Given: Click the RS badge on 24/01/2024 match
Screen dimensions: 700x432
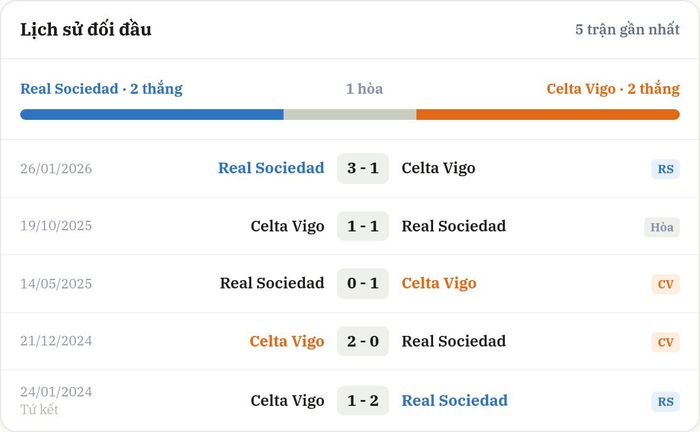Looking at the screenshot, I should [665, 402].
